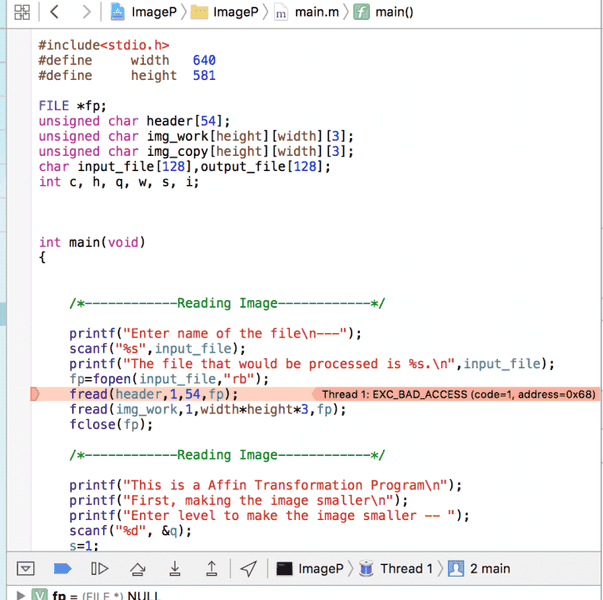Continue program execution
This screenshot has height=600, width=603.
tap(99, 568)
